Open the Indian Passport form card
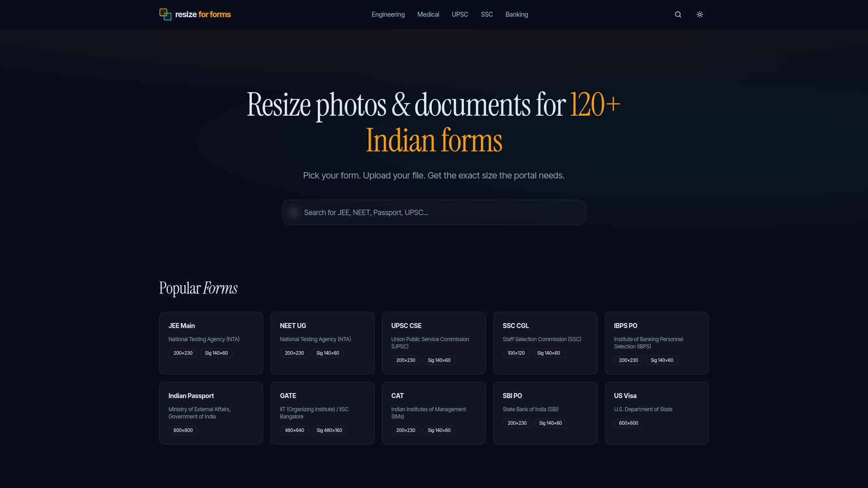This screenshot has width=868, height=488. pyautogui.click(x=211, y=413)
